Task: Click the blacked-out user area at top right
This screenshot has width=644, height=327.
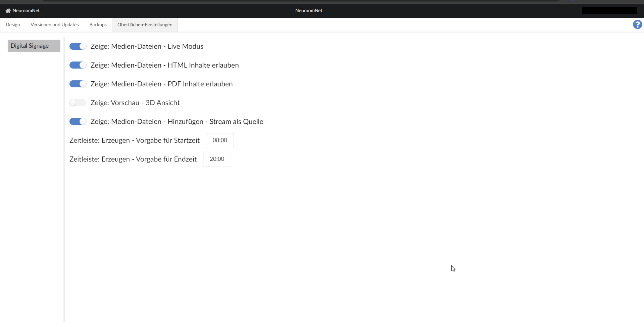Action: click(609, 11)
